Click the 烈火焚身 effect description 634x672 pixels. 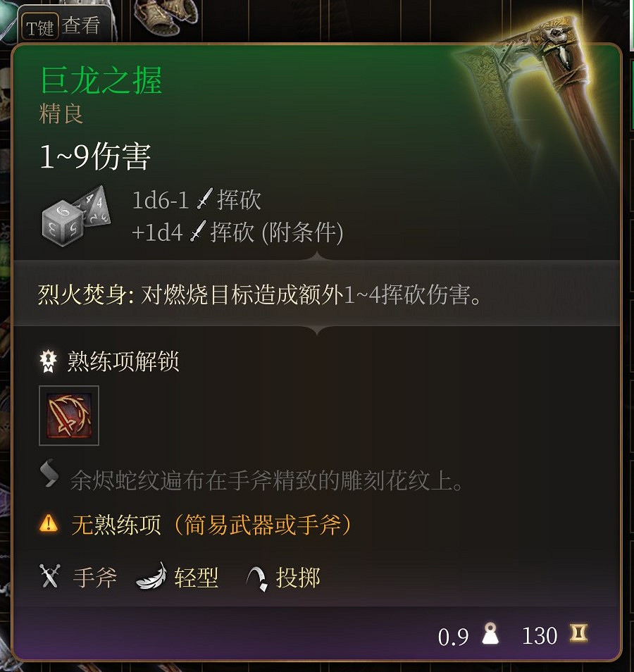click(x=260, y=295)
